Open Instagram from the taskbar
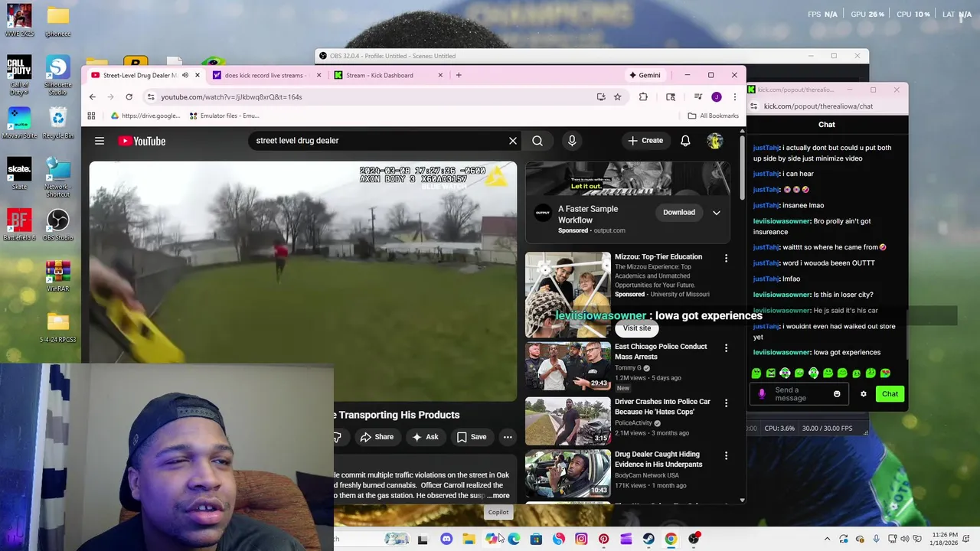The height and width of the screenshot is (551, 980). tap(581, 539)
